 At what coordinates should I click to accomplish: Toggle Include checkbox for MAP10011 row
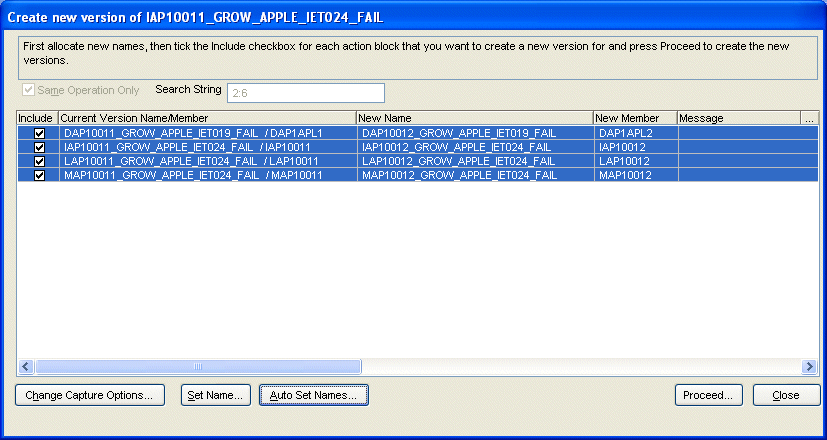39,175
